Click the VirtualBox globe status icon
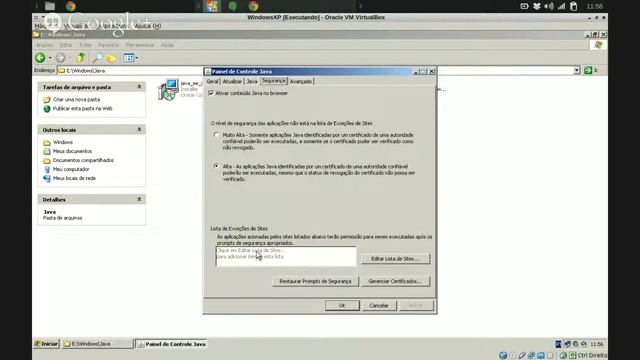 tap(503, 356)
